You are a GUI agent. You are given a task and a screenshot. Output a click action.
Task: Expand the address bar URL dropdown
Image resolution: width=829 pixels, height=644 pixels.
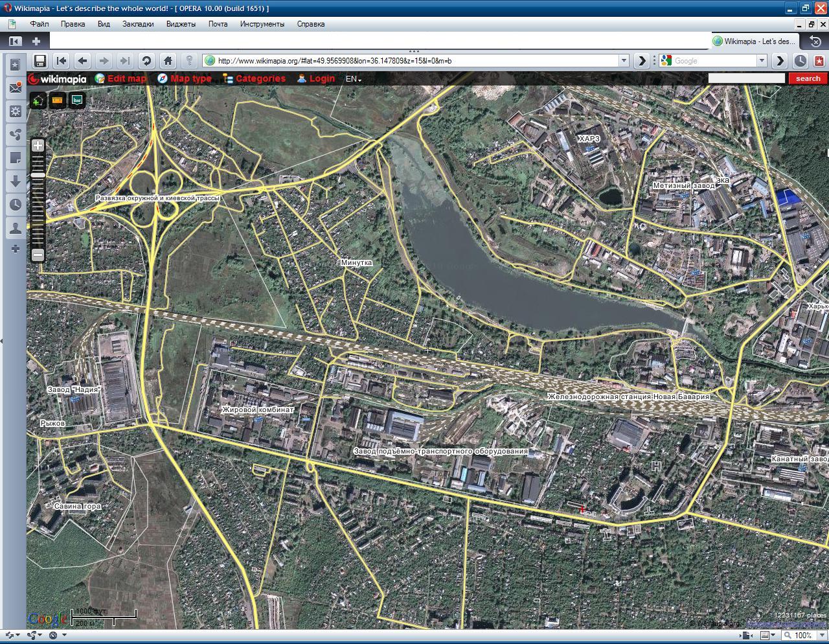[624, 61]
